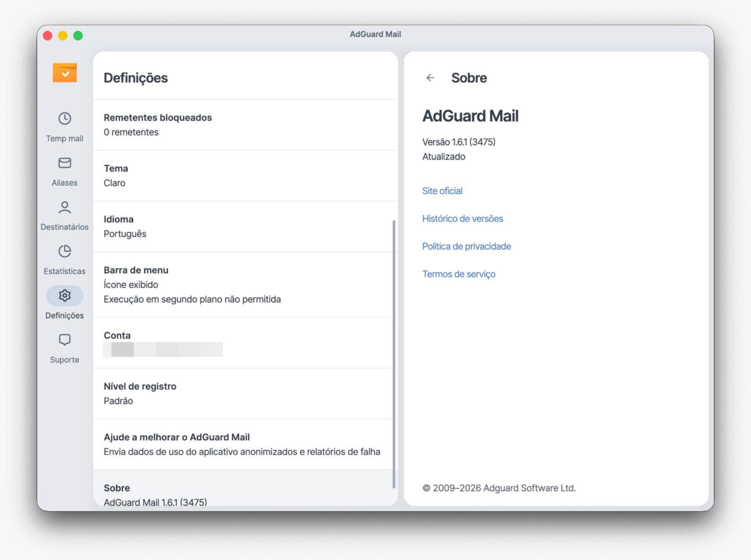Open the Suporte chat bubble icon
The height and width of the screenshot is (560, 751).
coord(65,340)
